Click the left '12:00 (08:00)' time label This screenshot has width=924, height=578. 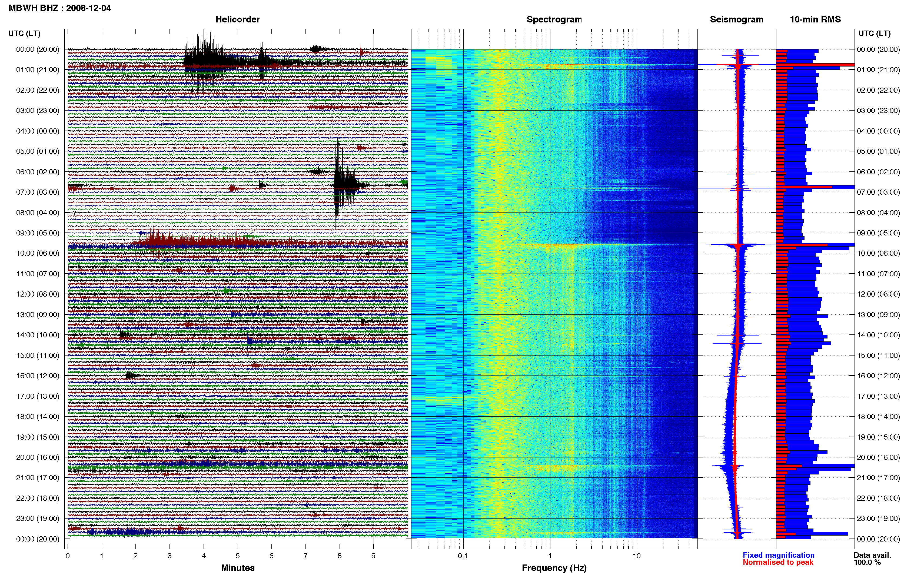[38, 294]
